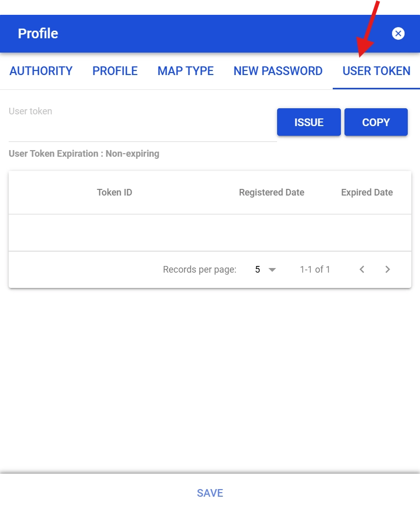Close the Profile dialog

click(x=398, y=34)
